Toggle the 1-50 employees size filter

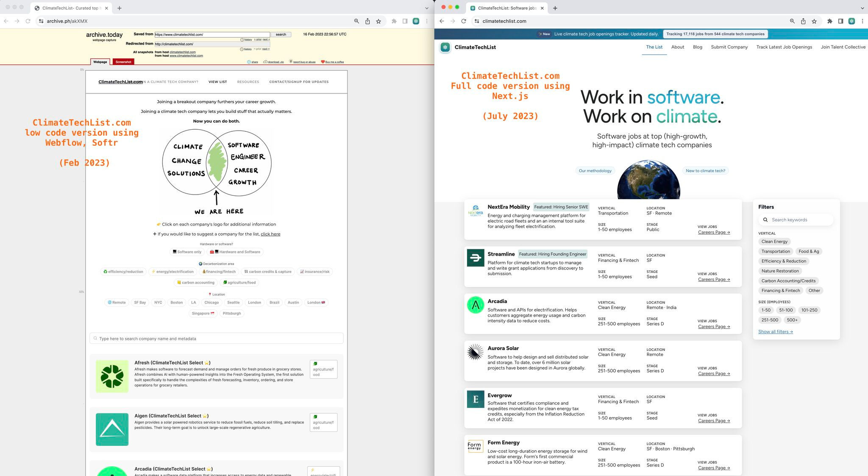(766, 310)
